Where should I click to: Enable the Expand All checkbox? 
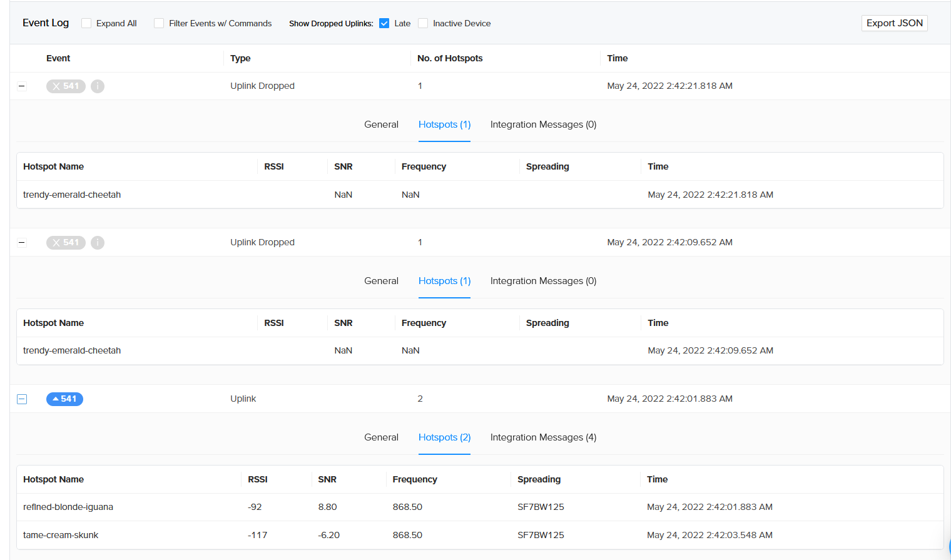[86, 23]
